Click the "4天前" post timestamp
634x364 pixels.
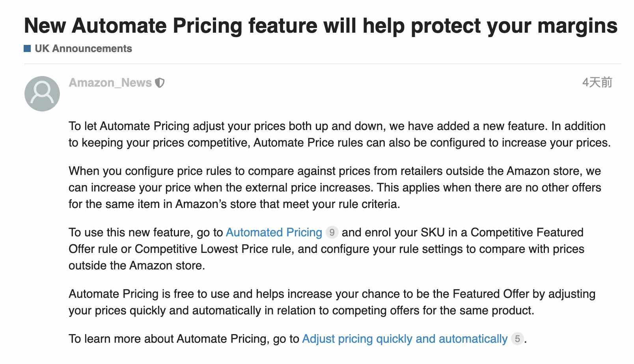(x=597, y=82)
